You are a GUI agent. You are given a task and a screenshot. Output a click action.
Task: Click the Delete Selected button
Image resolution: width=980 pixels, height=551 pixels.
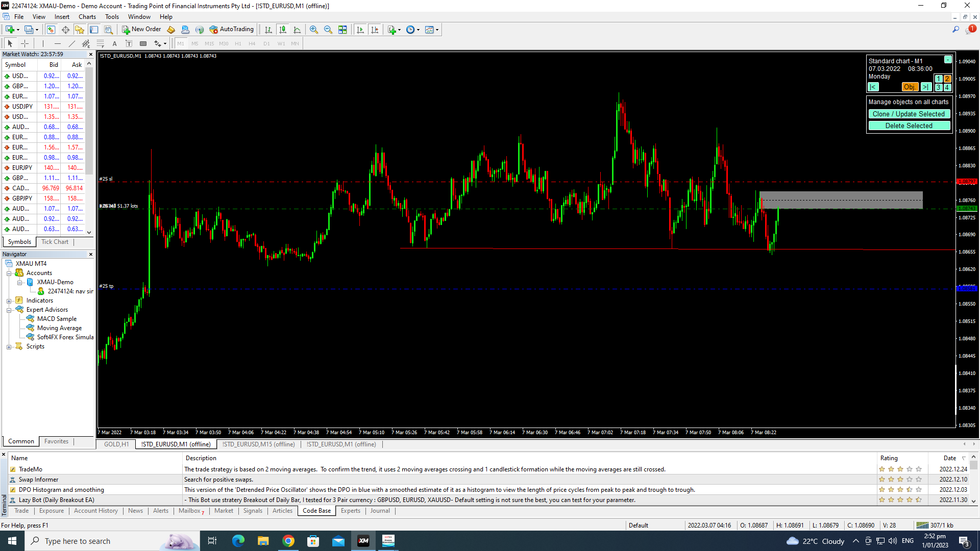coord(909,126)
